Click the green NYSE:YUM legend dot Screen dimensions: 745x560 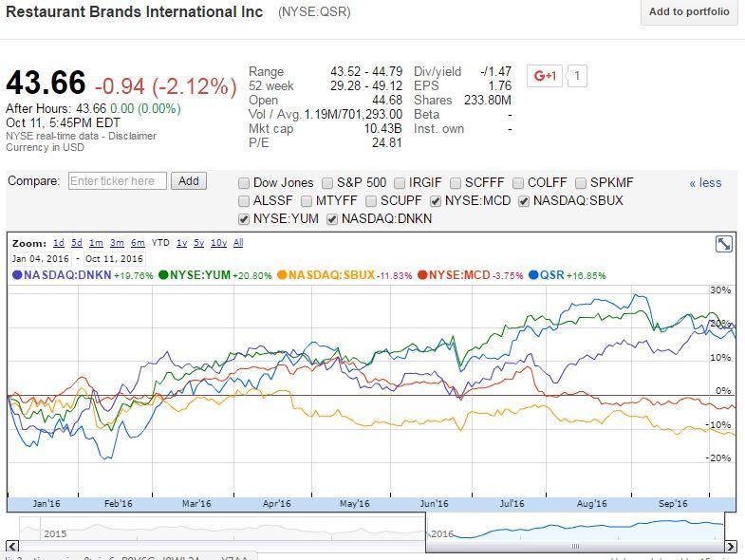click(163, 274)
